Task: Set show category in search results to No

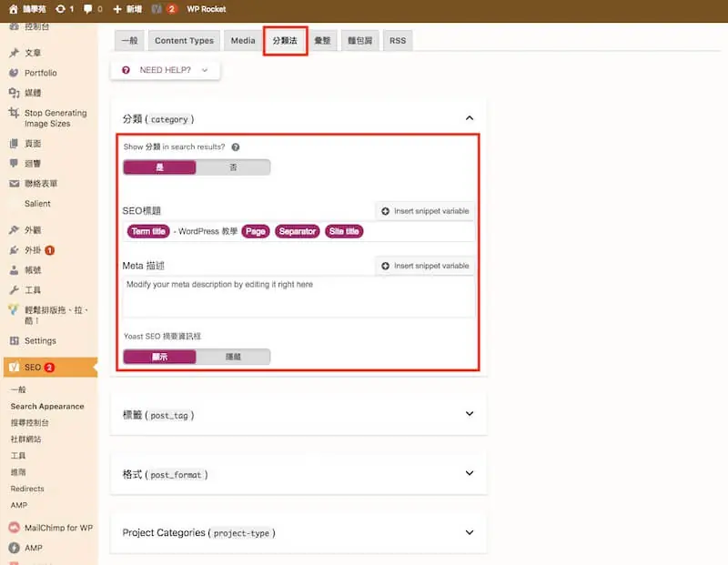Action: 233,167
